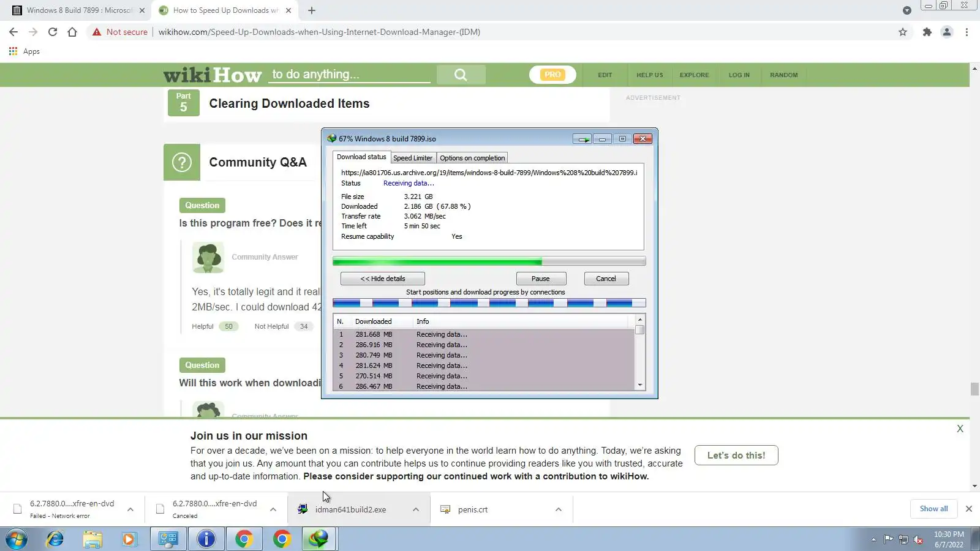Close the downloads shelf

tap(968, 509)
